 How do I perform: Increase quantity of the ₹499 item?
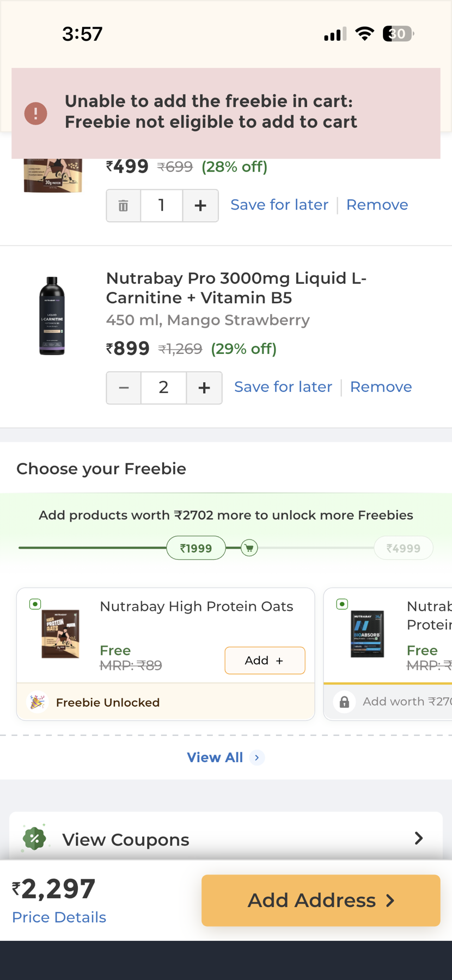point(200,206)
